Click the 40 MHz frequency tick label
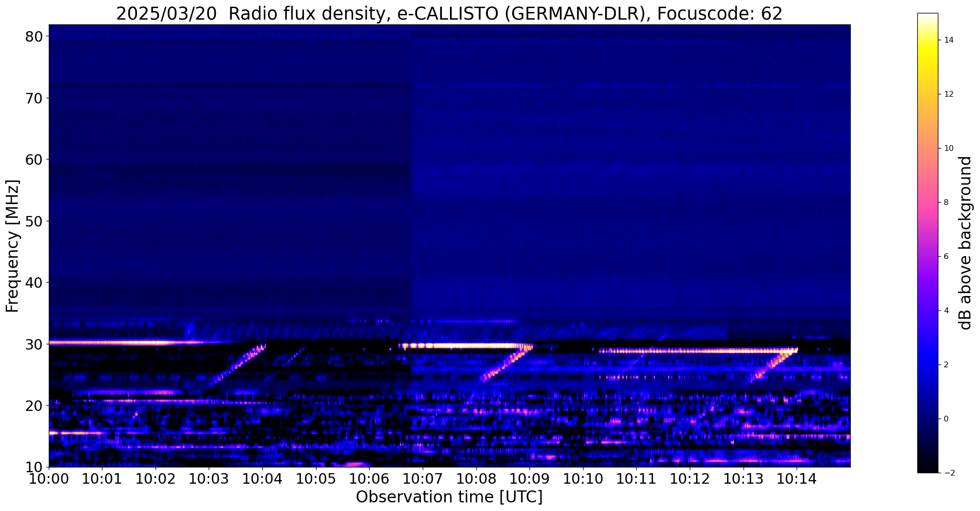This screenshot has width=980, height=511. pos(35,283)
